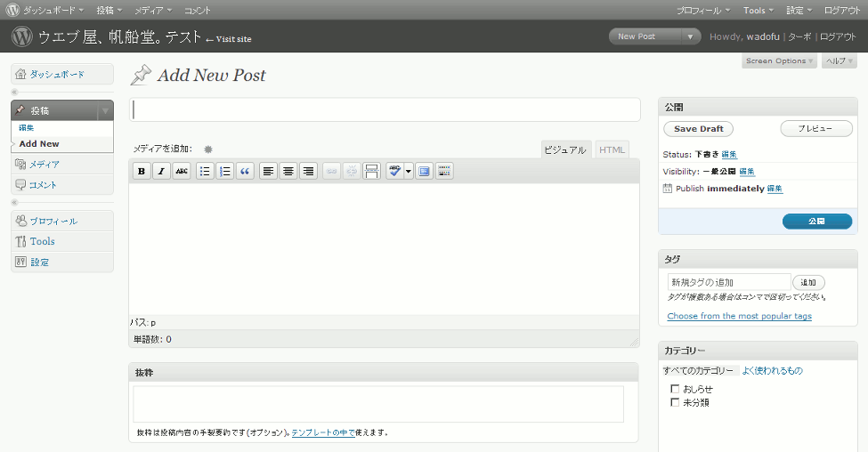Insert an unordered bullet list
The height and width of the screenshot is (452, 868).
click(205, 171)
